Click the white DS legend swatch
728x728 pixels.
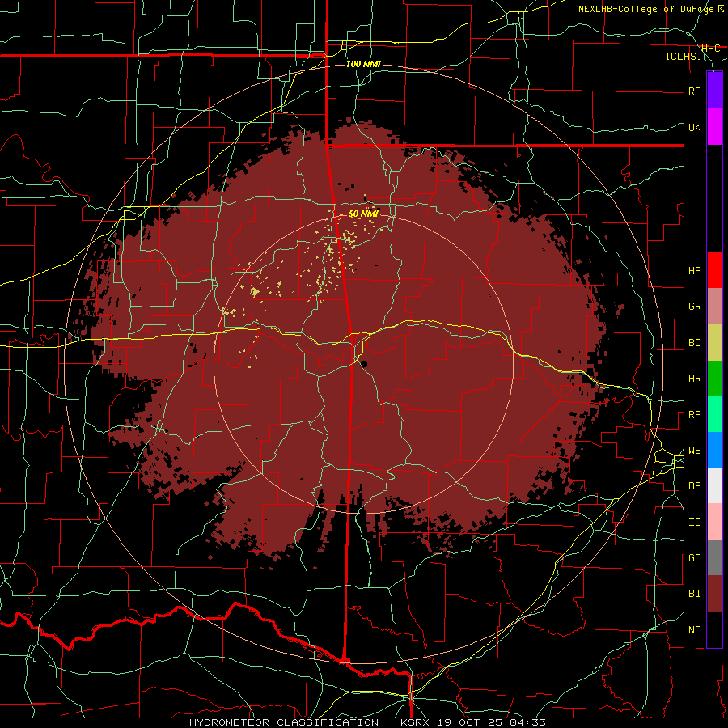click(714, 485)
